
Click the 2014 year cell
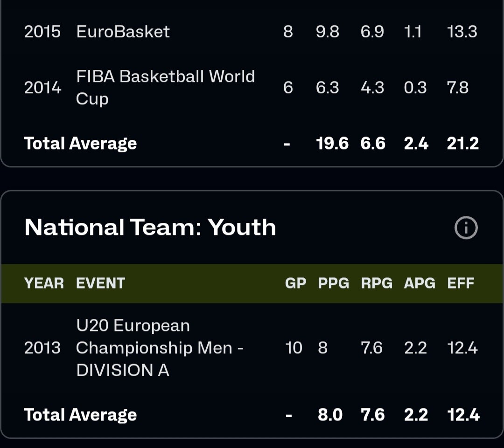pos(42,88)
